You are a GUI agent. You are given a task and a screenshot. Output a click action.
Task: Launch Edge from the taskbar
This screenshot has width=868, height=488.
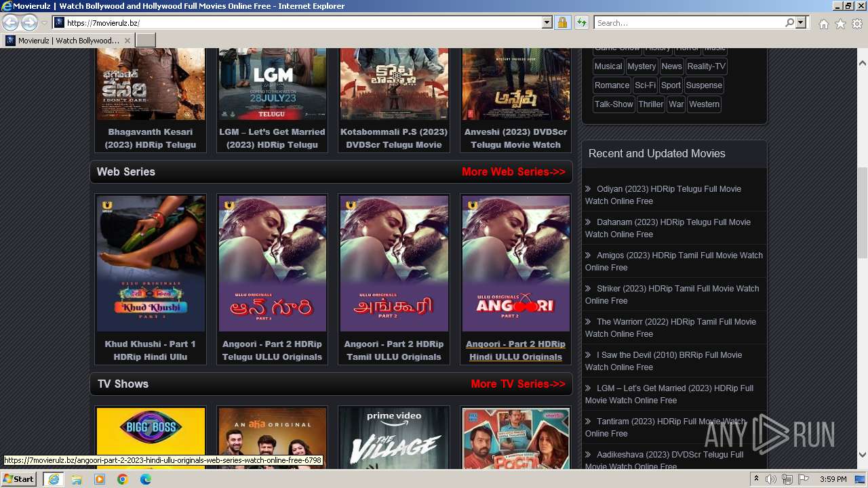coord(146,479)
